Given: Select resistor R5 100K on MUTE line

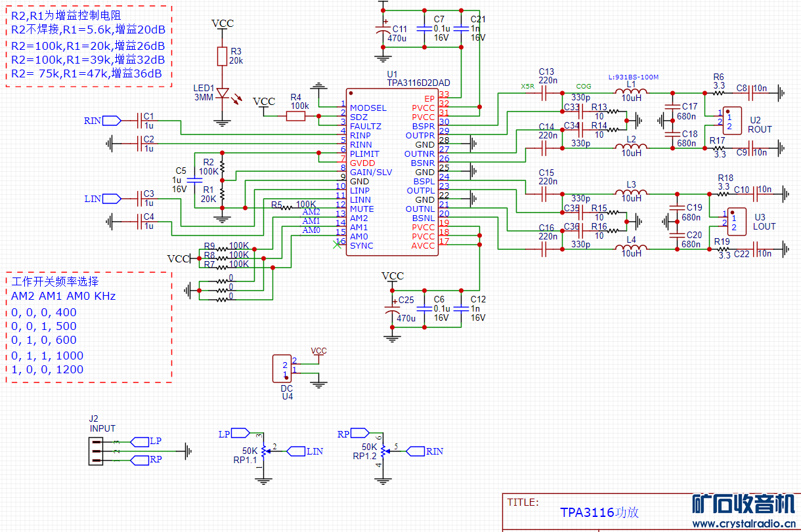Looking at the screenshot, I should pos(287,207).
